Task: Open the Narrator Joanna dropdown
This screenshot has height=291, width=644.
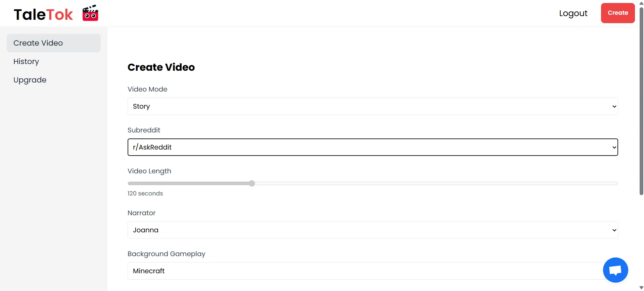Action: tap(372, 230)
